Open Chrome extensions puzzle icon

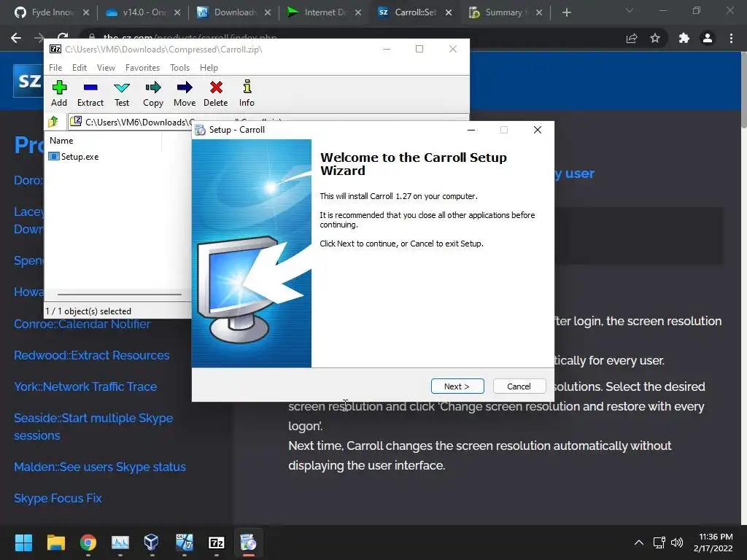[x=684, y=38]
